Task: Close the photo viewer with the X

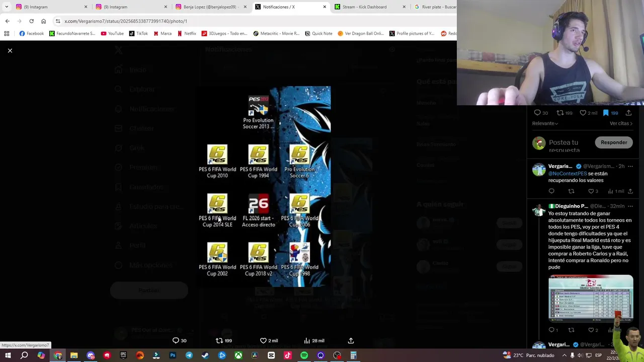Action: (x=10, y=50)
